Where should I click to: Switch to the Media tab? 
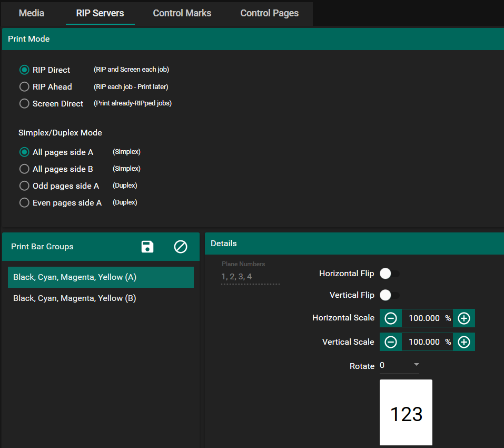pyautogui.click(x=32, y=13)
